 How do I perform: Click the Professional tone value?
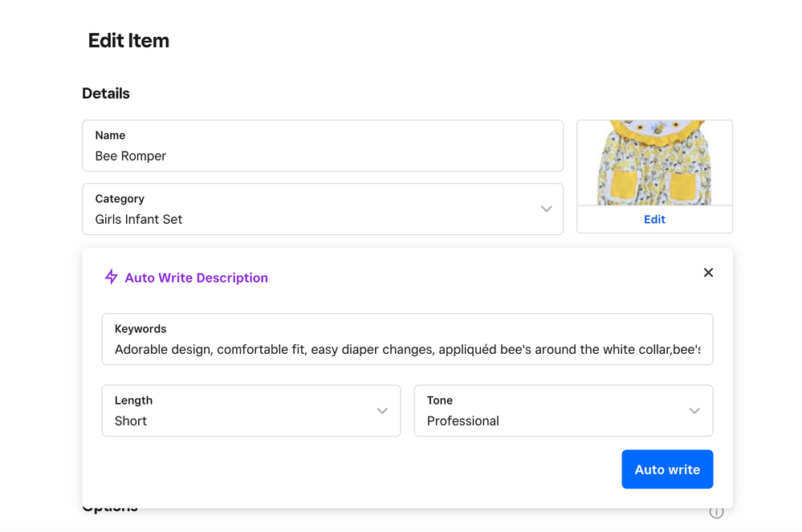[462, 420]
